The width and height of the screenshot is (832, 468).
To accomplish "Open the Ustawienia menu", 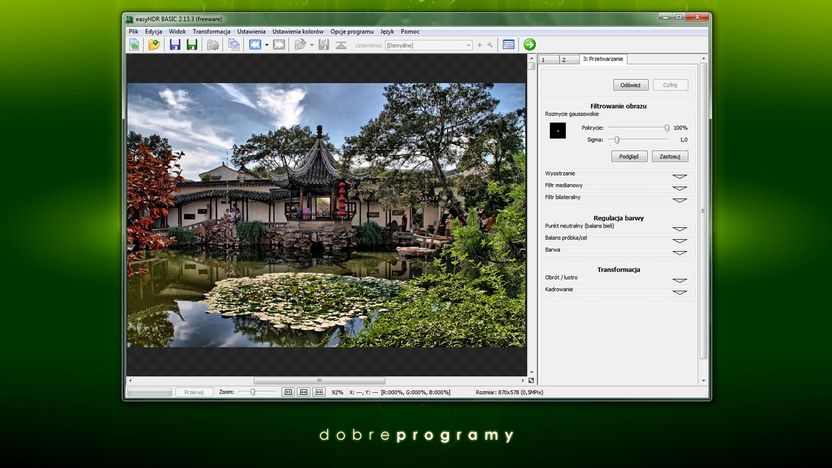I will (x=251, y=31).
